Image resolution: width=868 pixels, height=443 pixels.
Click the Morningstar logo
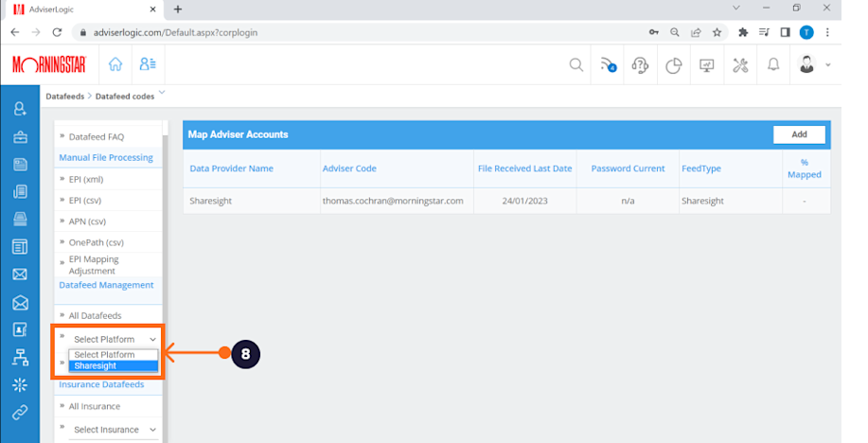click(x=49, y=64)
